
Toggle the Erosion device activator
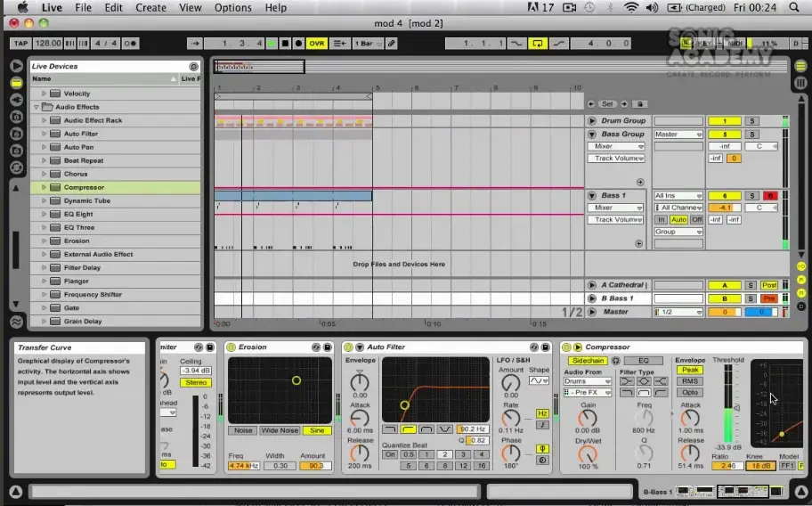pos(231,347)
